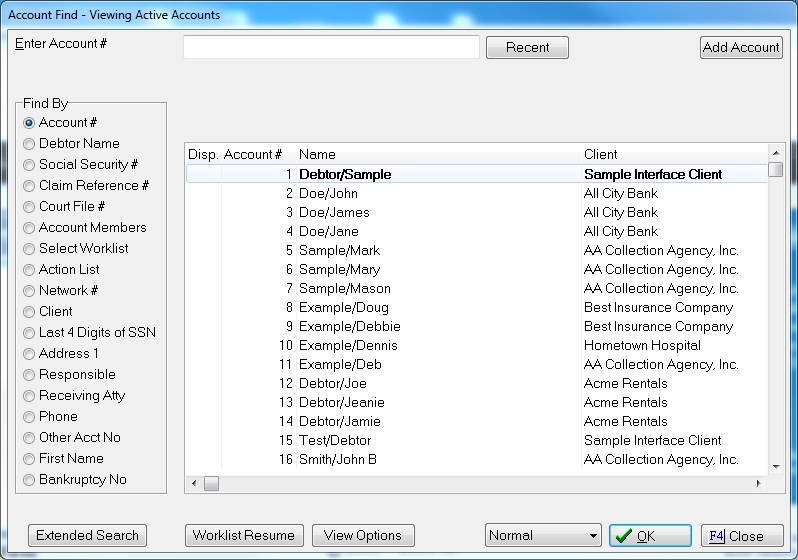The width and height of the screenshot is (798, 560).
Task: Select the Phone find-by option
Action: [29, 417]
